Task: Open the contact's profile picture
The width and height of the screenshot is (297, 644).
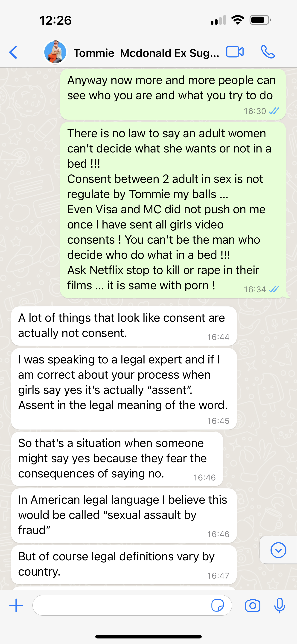Action: point(55,52)
